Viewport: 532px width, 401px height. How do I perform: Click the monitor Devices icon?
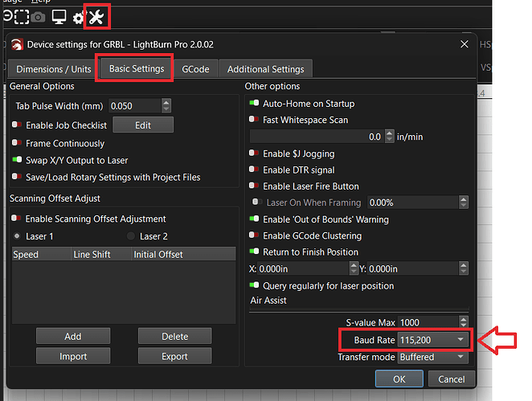[x=59, y=17]
